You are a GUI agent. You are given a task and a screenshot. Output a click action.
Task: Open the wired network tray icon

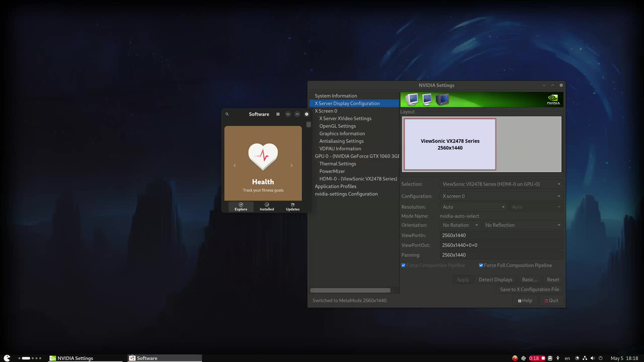(x=585, y=358)
